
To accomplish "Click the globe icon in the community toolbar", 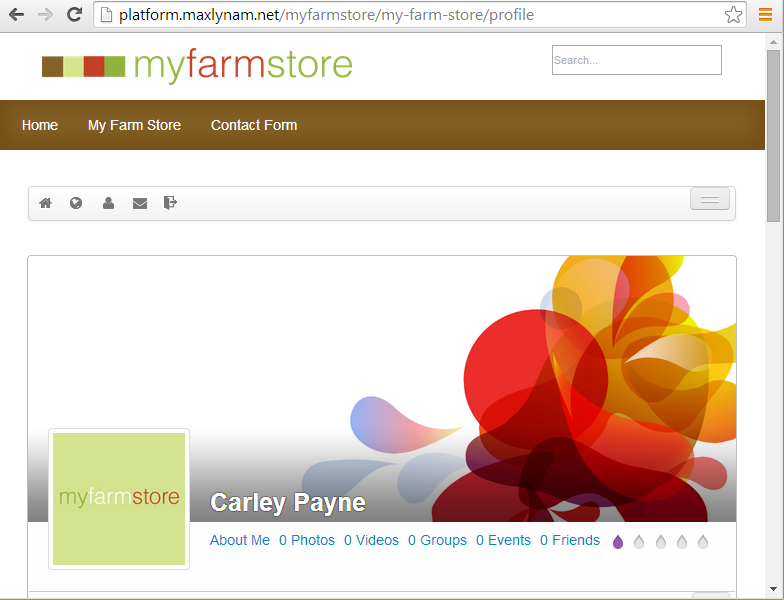I will coord(76,202).
